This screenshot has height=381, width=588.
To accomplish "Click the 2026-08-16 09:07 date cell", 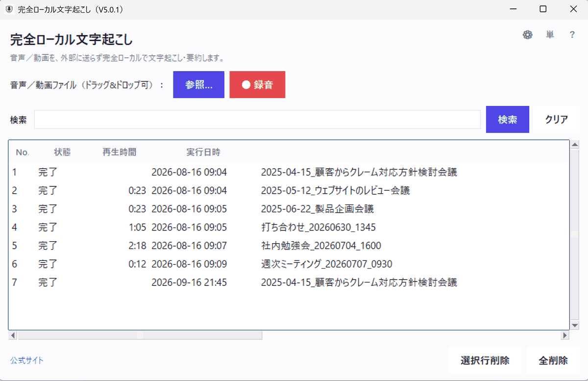I will coord(189,246).
